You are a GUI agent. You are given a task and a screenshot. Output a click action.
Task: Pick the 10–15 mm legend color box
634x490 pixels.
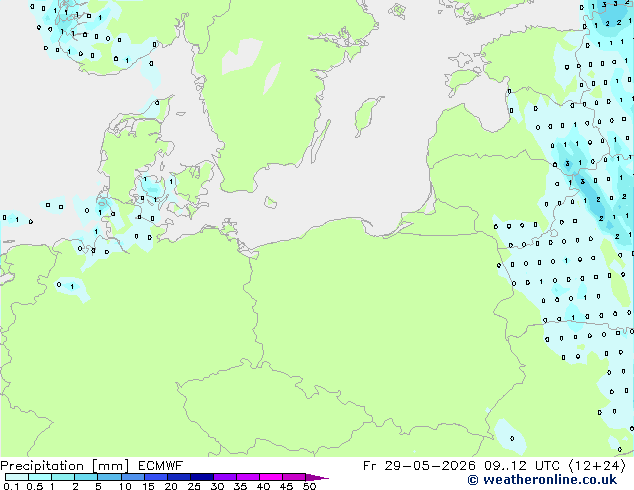[132, 477]
